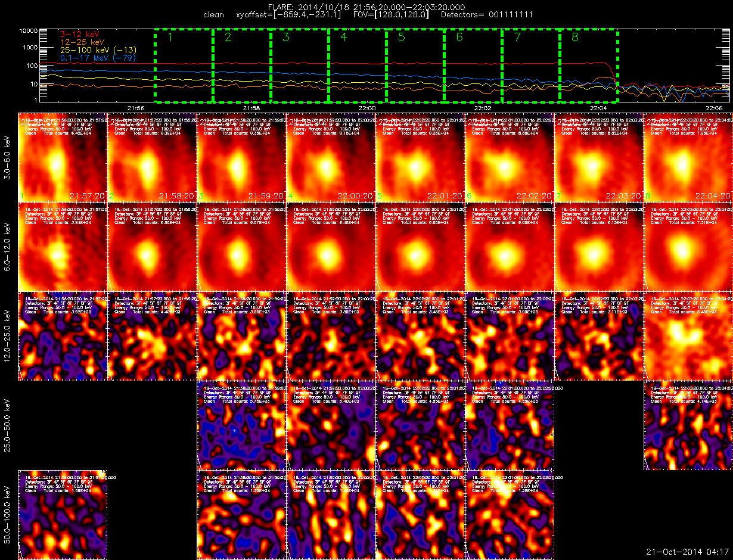733x560 pixels.
Task: Click the '22:04' time axis label
Action: 598,108
